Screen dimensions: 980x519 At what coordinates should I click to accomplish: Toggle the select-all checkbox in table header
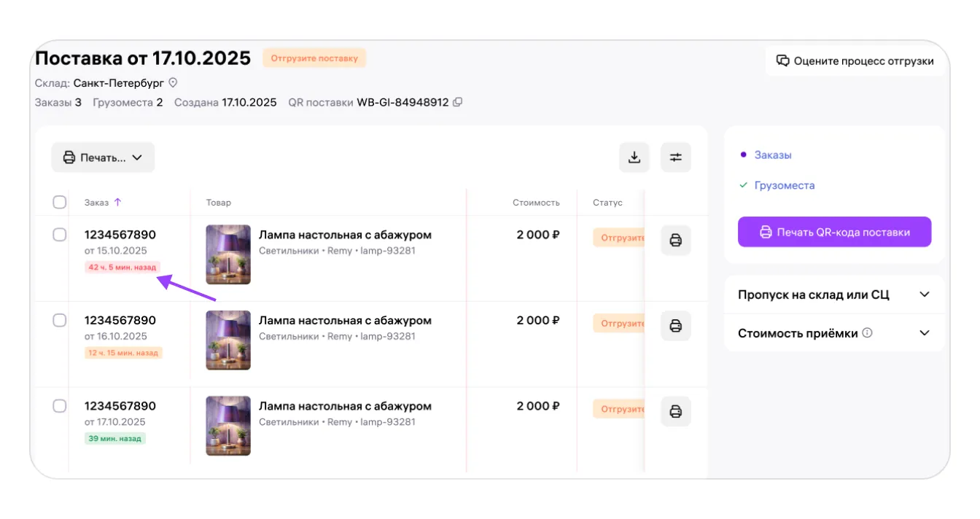point(60,203)
